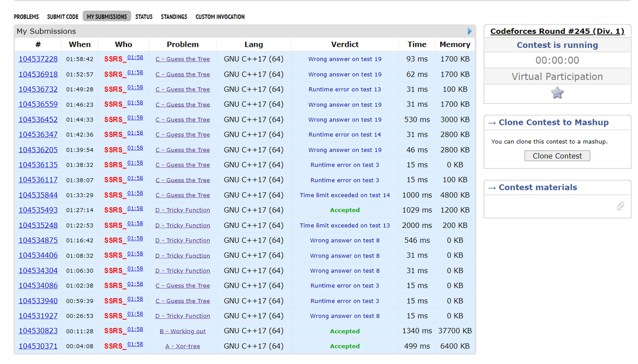
Task: Open D - Tricky Function in row 104535493
Action: 183,210
